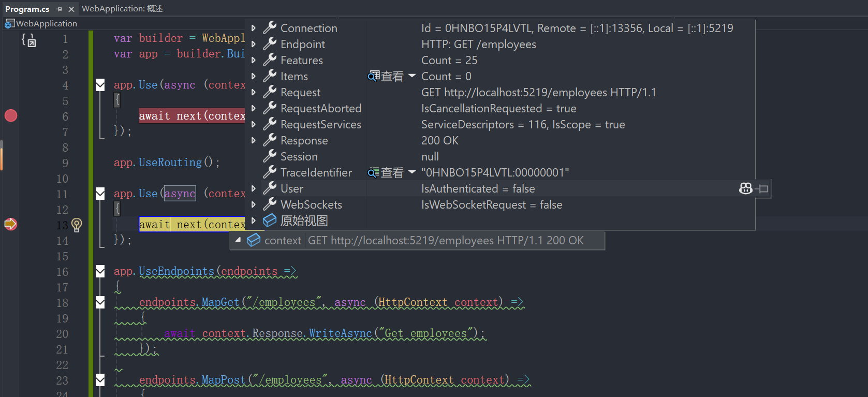Open the 查看 dropdown arrow for TraceIdentifier
868x397 pixels.
412,172
